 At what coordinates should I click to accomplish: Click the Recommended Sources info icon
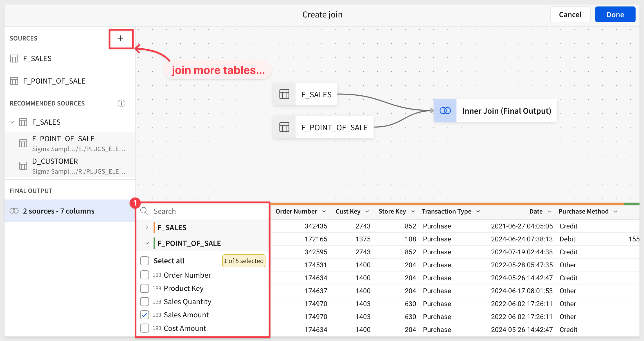[121, 103]
